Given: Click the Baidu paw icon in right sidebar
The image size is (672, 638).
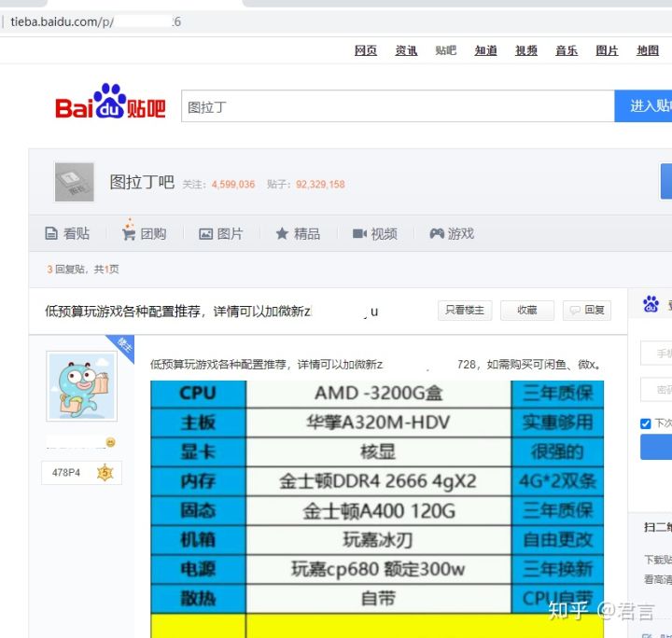Looking at the screenshot, I should tap(651, 304).
